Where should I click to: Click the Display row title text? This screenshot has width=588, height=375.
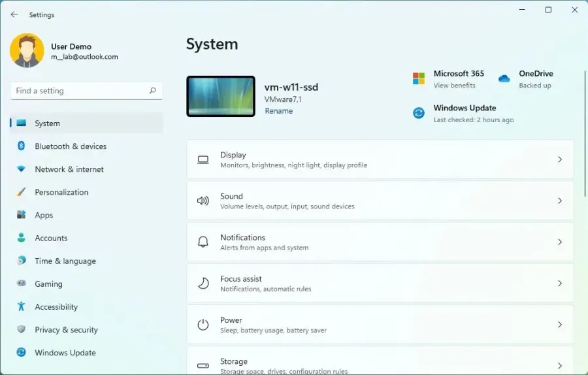coord(233,155)
